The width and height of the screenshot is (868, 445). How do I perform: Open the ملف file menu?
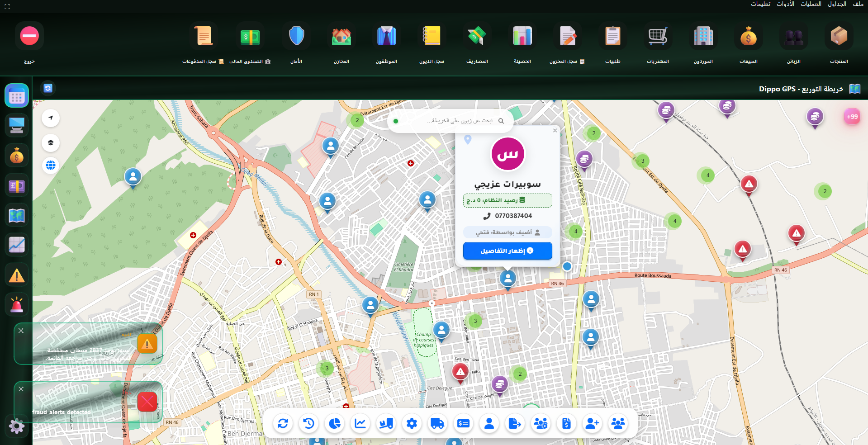point(858,4)
